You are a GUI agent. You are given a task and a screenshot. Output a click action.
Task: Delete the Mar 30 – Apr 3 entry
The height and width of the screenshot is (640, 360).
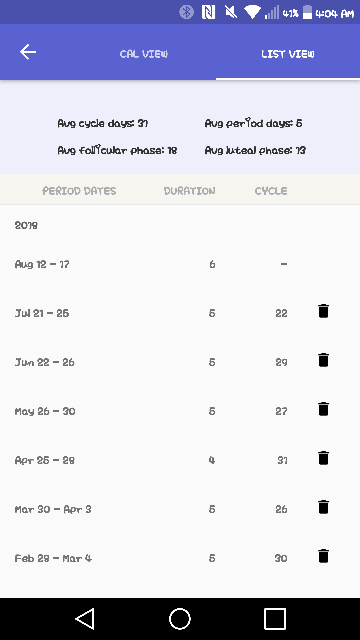click(323, 507)
